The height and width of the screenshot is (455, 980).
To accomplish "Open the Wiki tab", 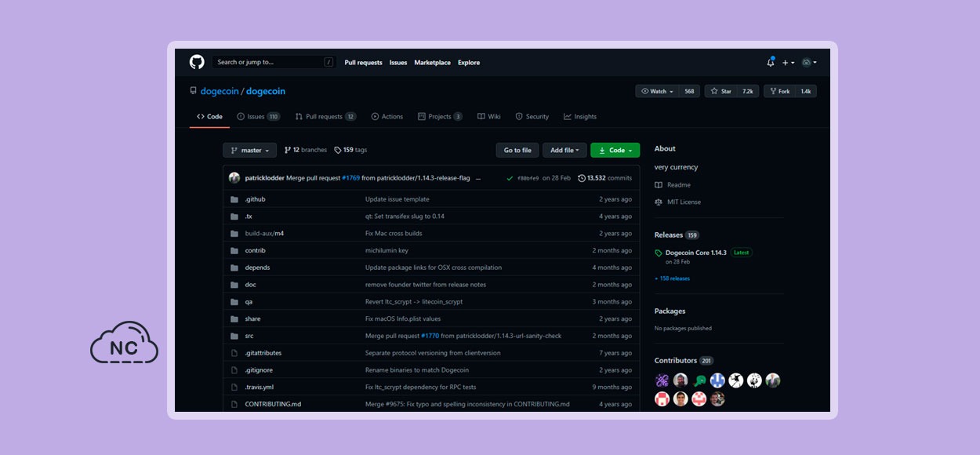I will pyautogui.click(x=489, y=117).
